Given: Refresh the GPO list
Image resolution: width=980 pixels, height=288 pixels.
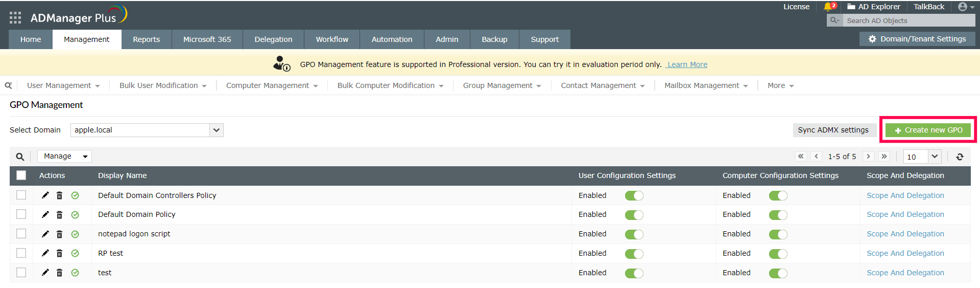Looking at the screenshot, I should pyautogui.click(x=960, y=157).
